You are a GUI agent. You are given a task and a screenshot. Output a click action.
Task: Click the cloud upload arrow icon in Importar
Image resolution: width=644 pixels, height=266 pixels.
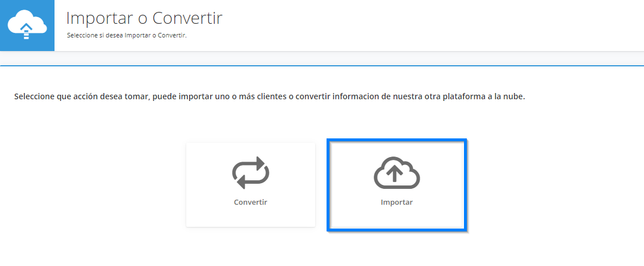coord(397,173)
